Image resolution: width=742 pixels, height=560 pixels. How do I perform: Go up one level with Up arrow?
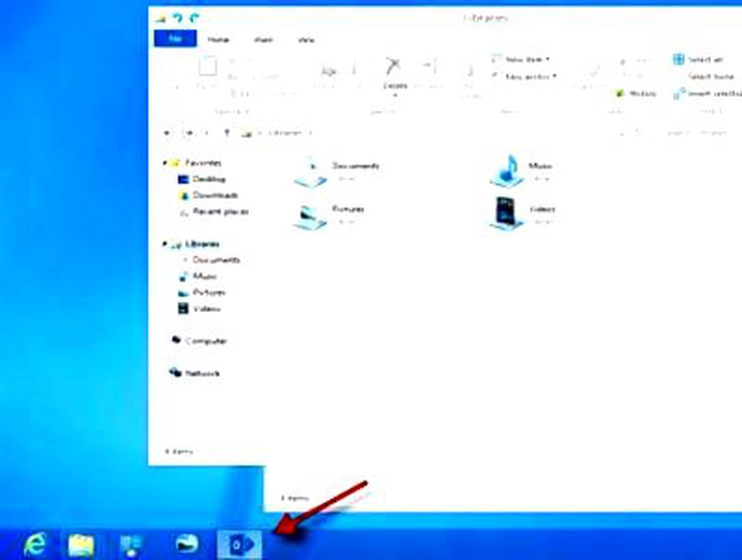226,132
